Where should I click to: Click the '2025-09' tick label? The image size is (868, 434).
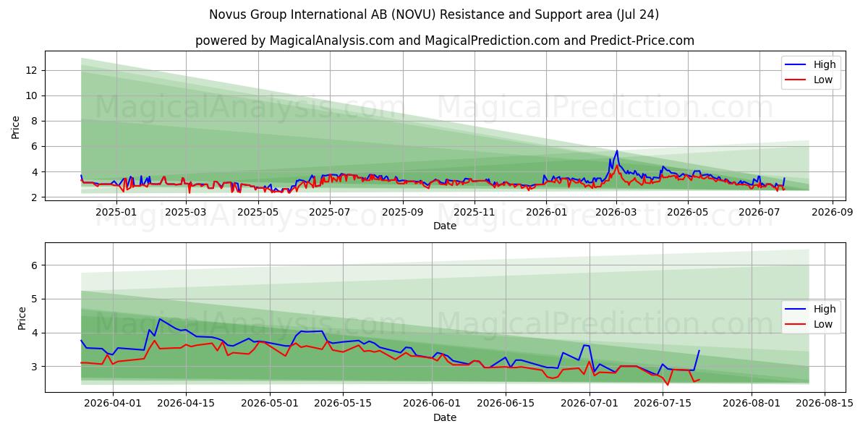pyautogui.click(x=403, y=212)
